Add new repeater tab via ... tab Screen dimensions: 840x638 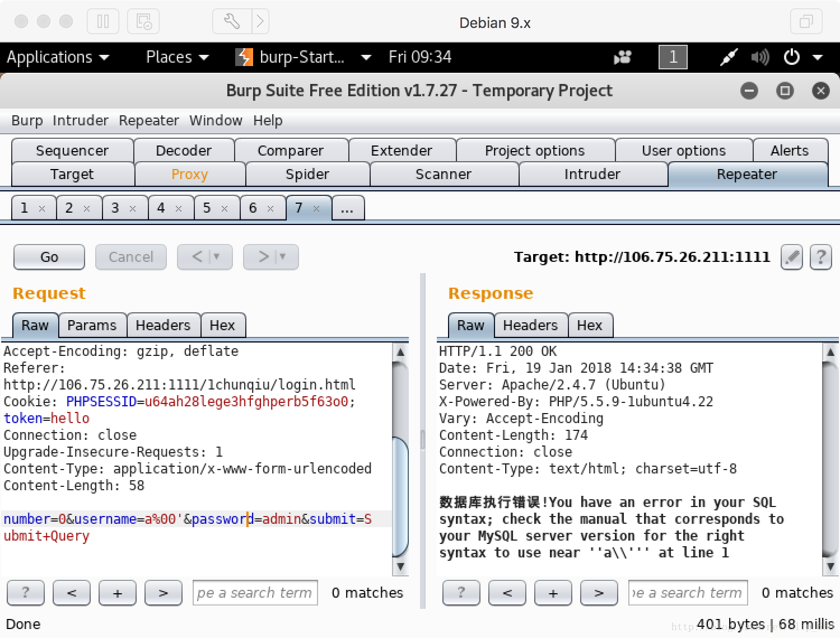348,208
